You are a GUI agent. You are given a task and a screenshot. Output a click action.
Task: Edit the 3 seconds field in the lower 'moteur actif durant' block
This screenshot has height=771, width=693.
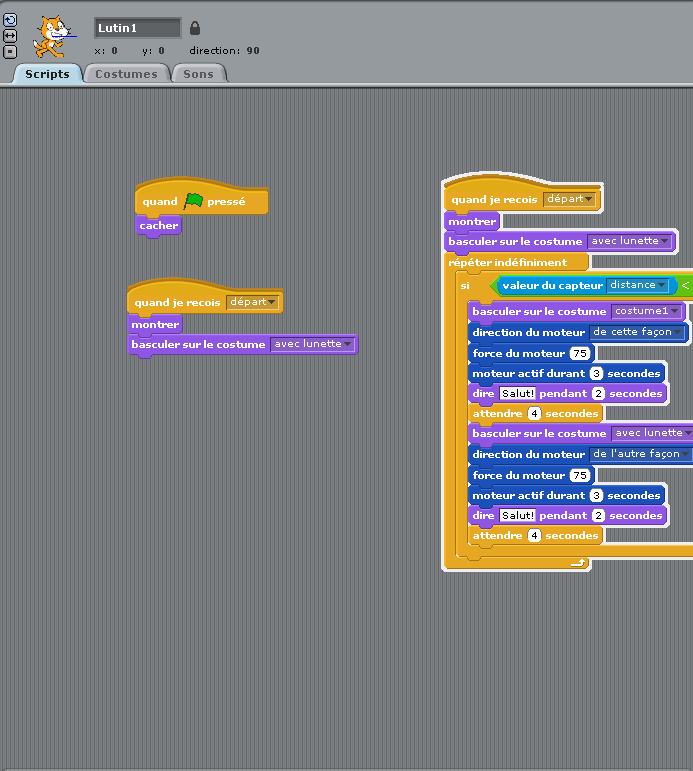596,496
